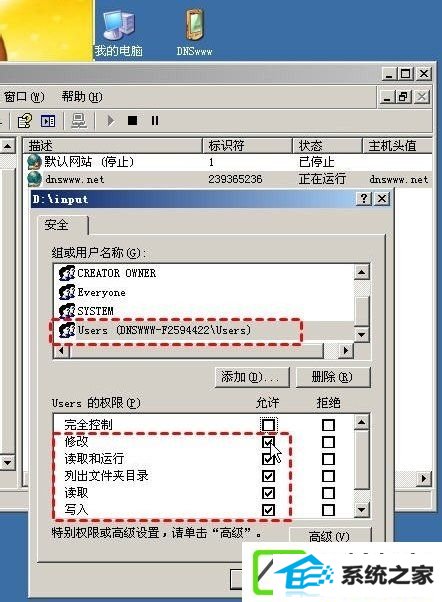This screenshot has width=442, height=602.
Task: Click the help question-mark toolbar icon
Action: (x=25, y=121)
